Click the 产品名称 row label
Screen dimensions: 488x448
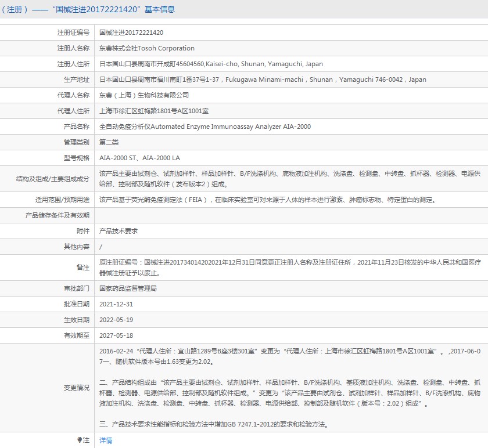(x=77, y=127)
